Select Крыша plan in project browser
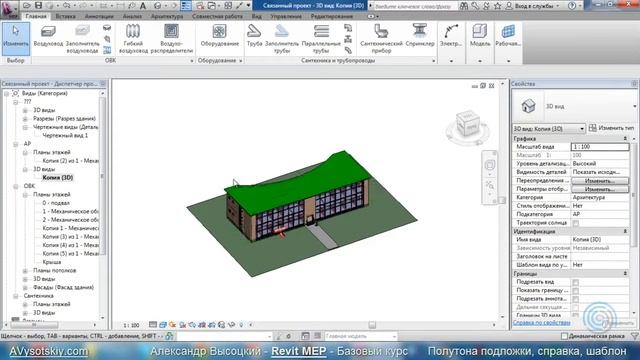The height and width of the screenshot is (360, 640). pyautogui.click(x=52, y=262)
